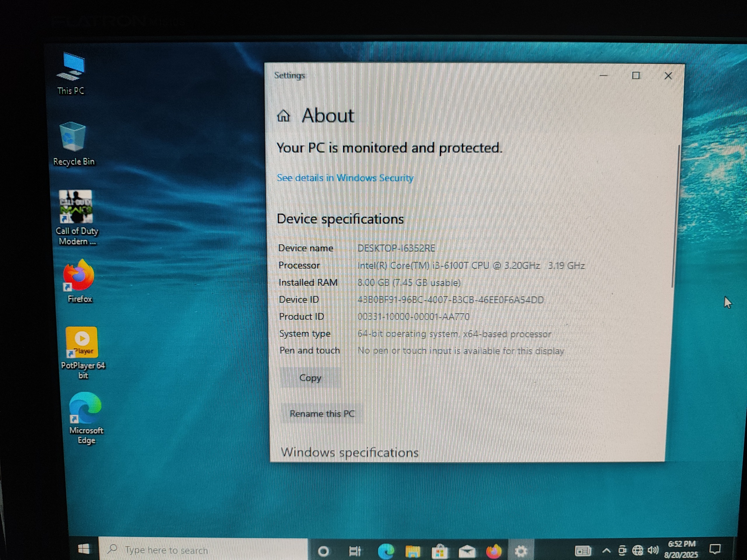Click the Installed RAM label
Screen dimensions: 747x560
[x=308, y=282]
